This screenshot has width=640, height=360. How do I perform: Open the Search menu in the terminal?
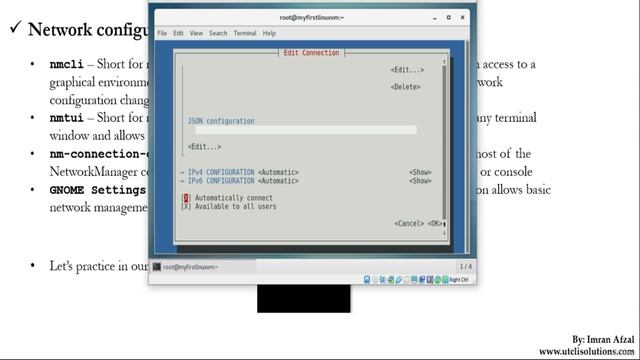(218, 33)
